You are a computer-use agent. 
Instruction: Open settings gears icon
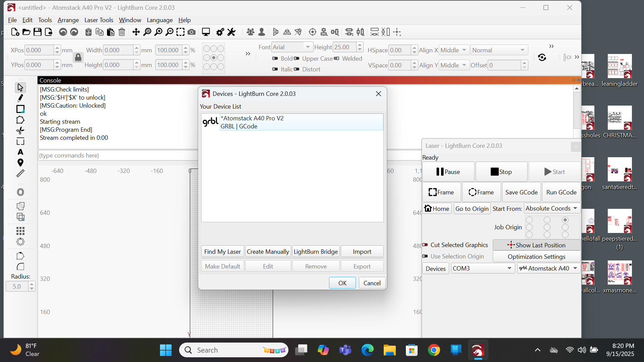pos(220,32)
